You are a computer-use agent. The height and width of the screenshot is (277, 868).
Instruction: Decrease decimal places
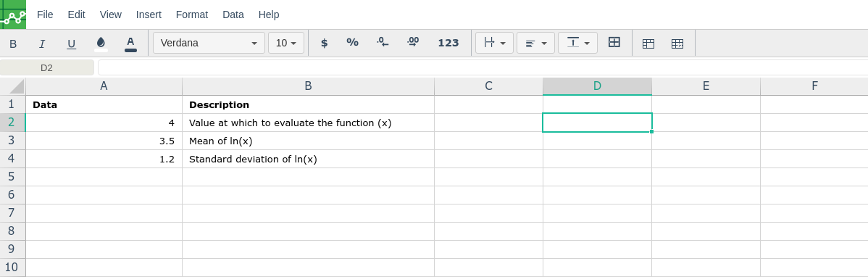click(x=383, y=44)
